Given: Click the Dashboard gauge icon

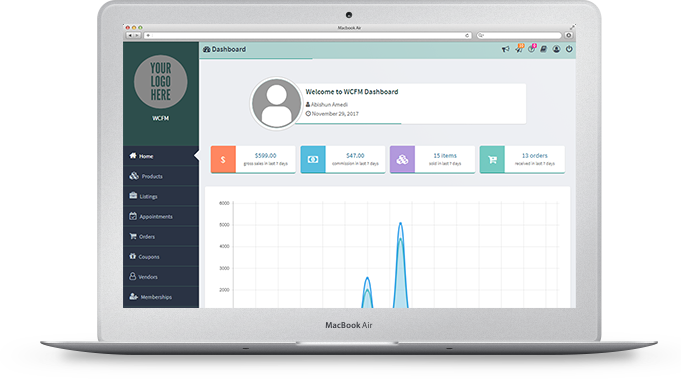Looking at the screenshot, I should tap(207, 49).
